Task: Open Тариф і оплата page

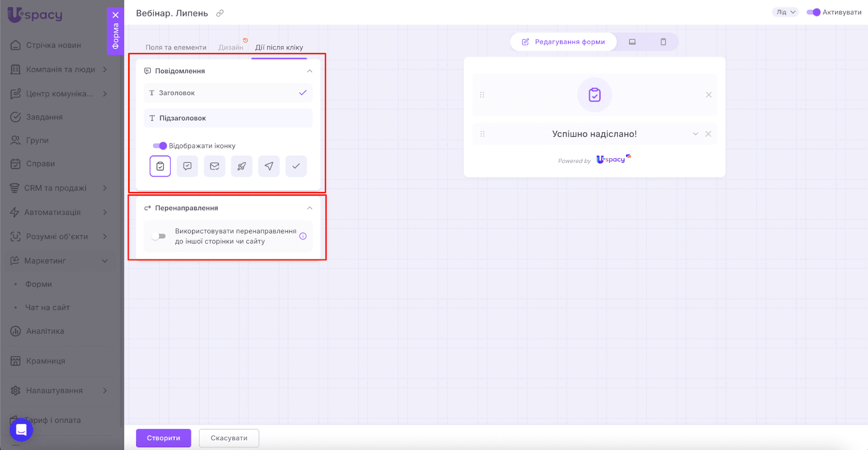Action: click(53, 420)
